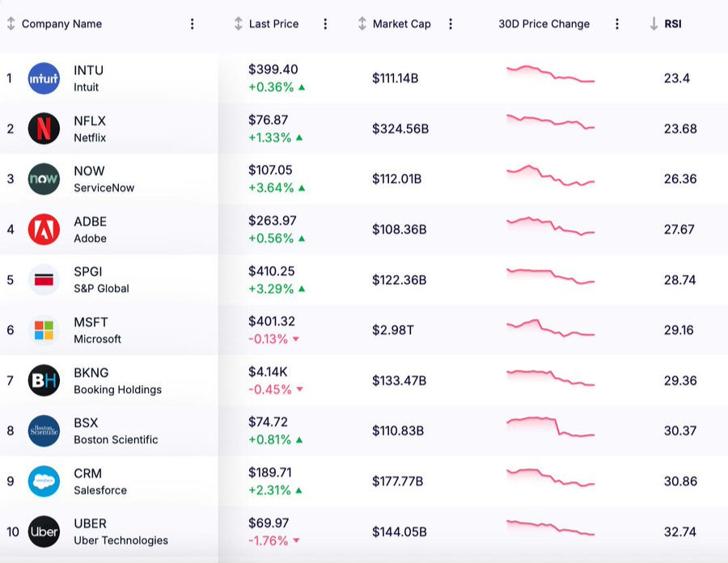Toggle RSI sort direction arrow
Image resolution: width=728 pixels, height=563 pixels.
654,23
